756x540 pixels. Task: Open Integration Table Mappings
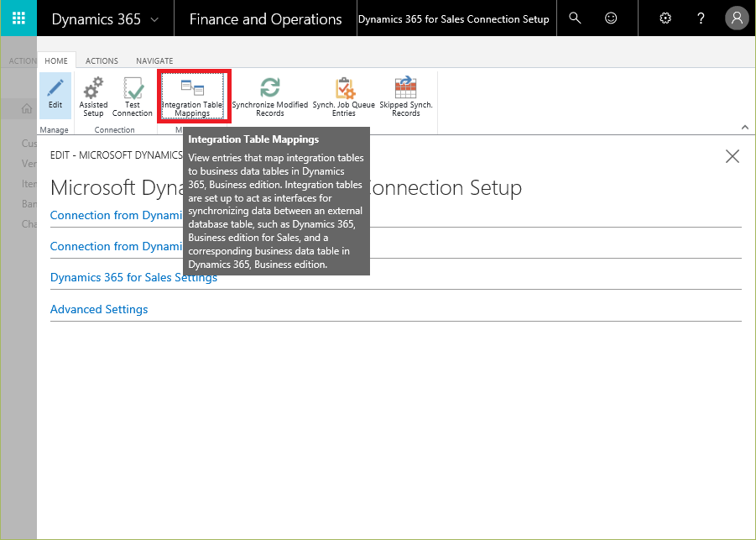pyautogui.click(x=192, y=96)
